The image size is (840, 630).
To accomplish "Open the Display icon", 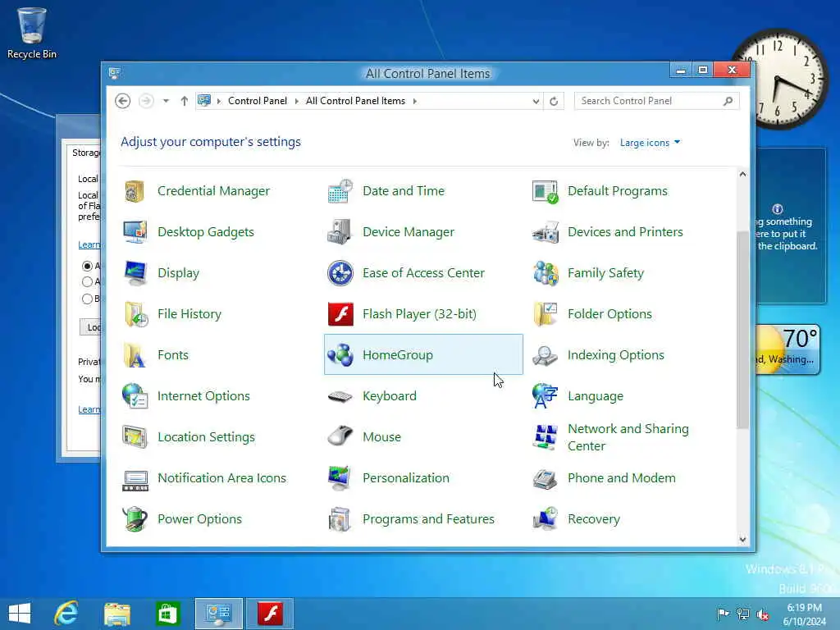I will [135, 273].
